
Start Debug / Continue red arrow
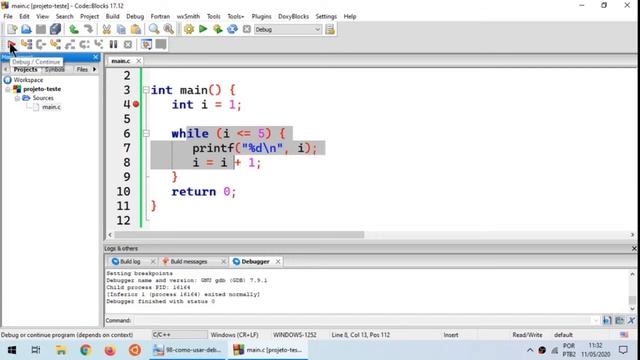[x=12, y=44]
